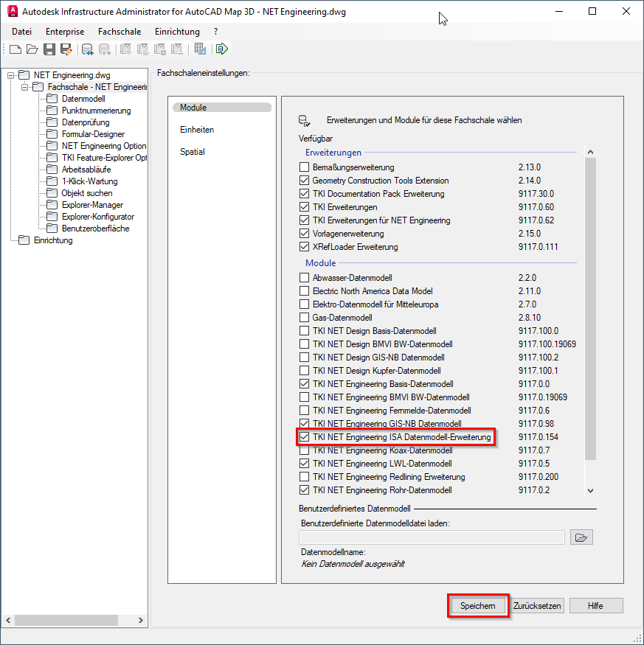Enable the Abwasser-Datenmodell module checkbox
Viewport: 644px width, 645px height.
(304, 278)
